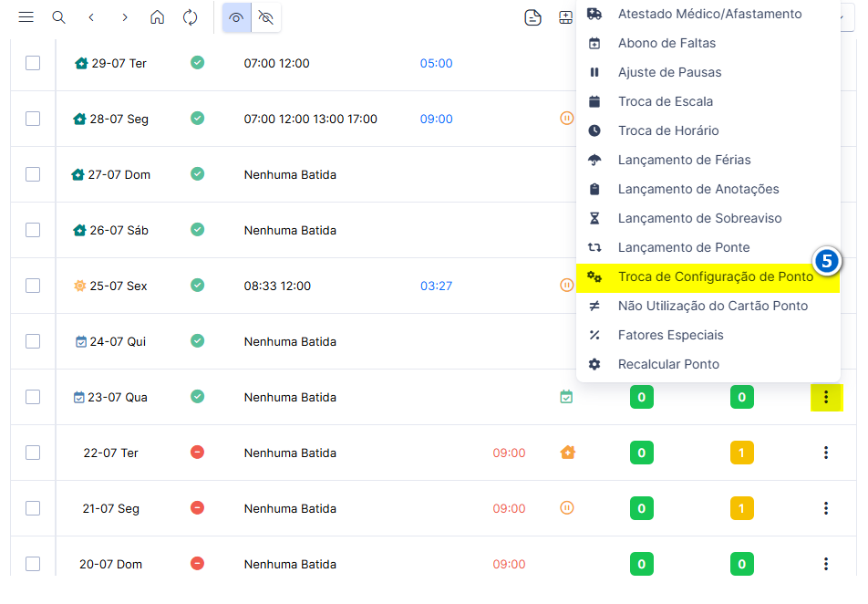The height and width of the screenshot is (604, 868).
Task: Click sun icon beside 25-07 Sex
Action: [x=79, y=286]
